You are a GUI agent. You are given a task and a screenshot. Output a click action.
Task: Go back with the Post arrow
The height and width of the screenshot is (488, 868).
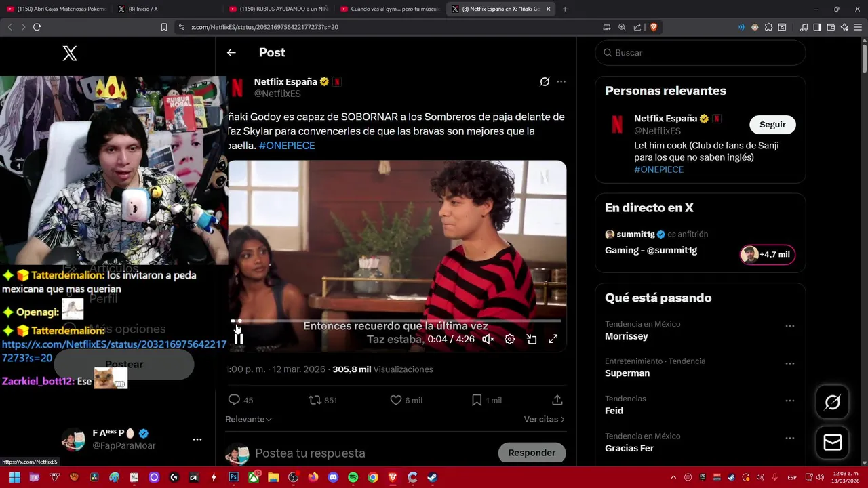(x=231, y=52)
